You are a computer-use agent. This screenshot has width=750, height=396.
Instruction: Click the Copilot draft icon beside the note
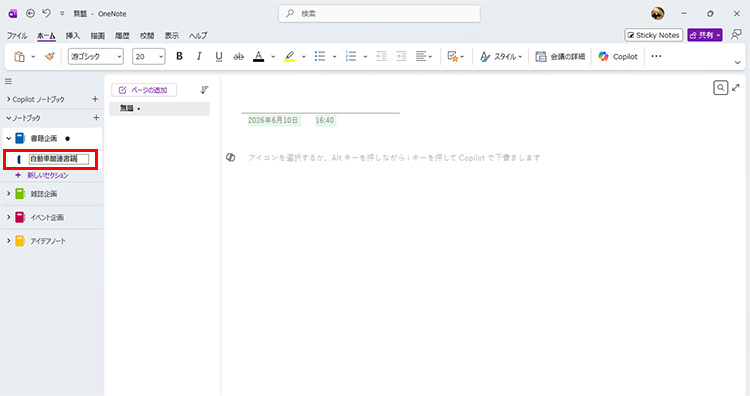(x=231, y=157)
